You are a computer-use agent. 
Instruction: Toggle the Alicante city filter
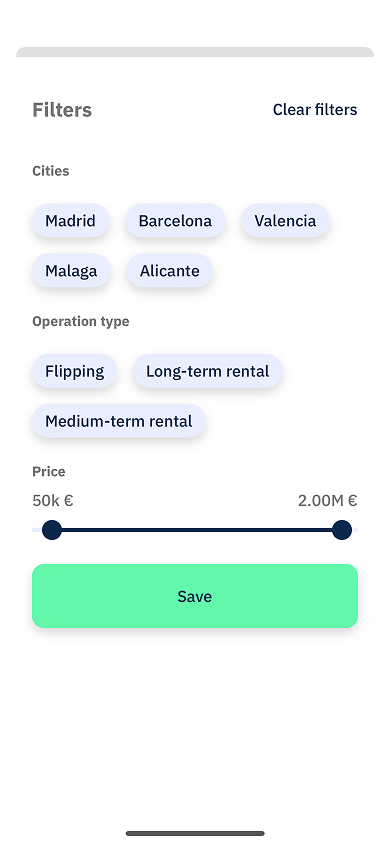pyautogui.click(x=169, y=271)
